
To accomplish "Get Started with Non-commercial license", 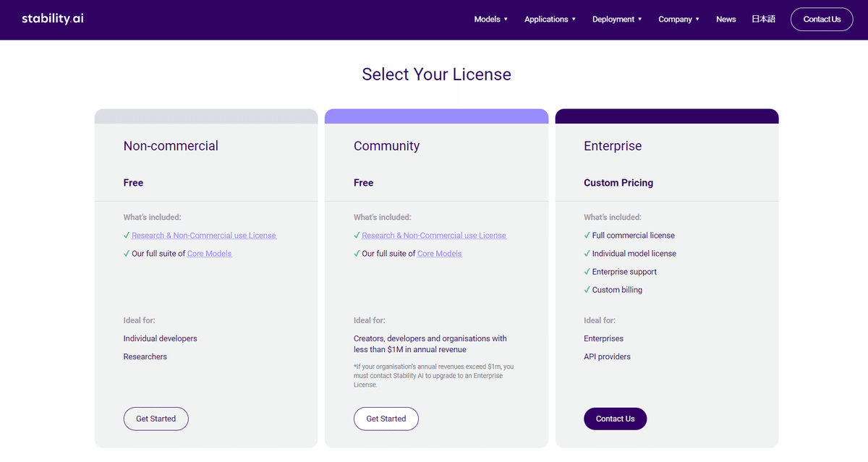I will [156, 419].
